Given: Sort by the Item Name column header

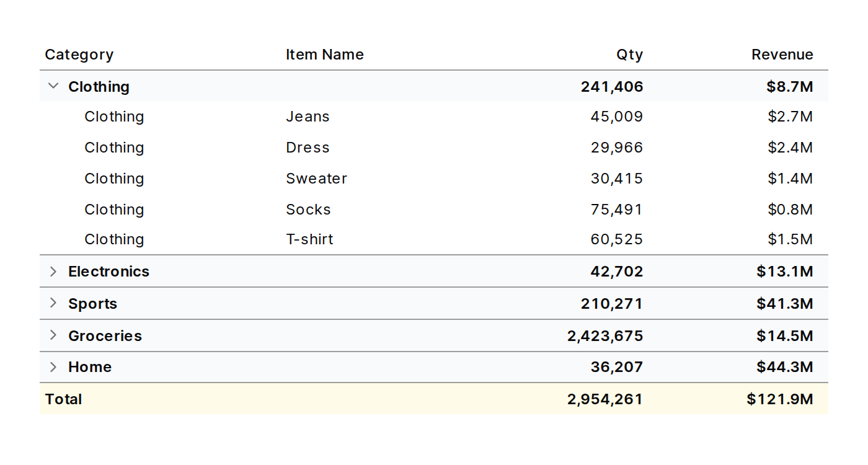Looking at the screenshot, I should point(324,55).
